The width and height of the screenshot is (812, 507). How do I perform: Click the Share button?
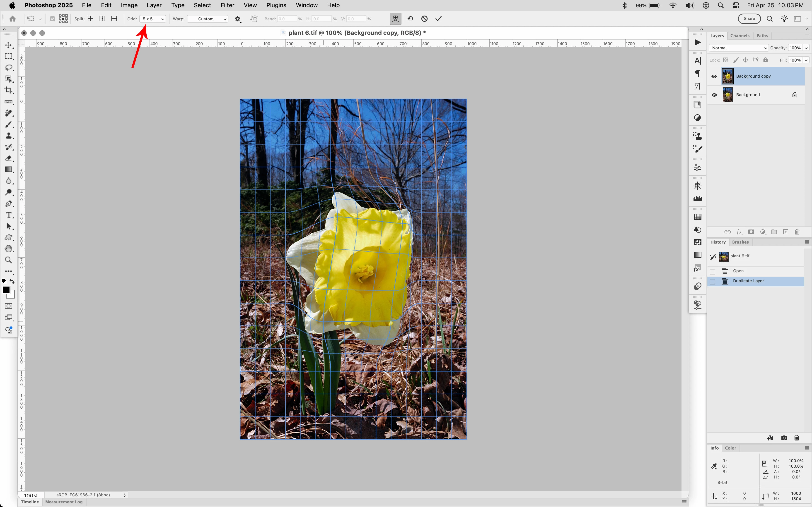coord(749,19)
